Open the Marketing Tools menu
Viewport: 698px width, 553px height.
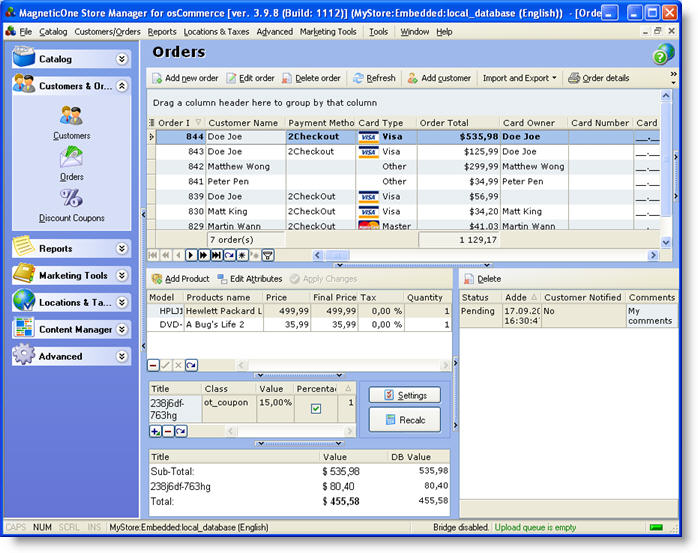click(x=328, y=32)
